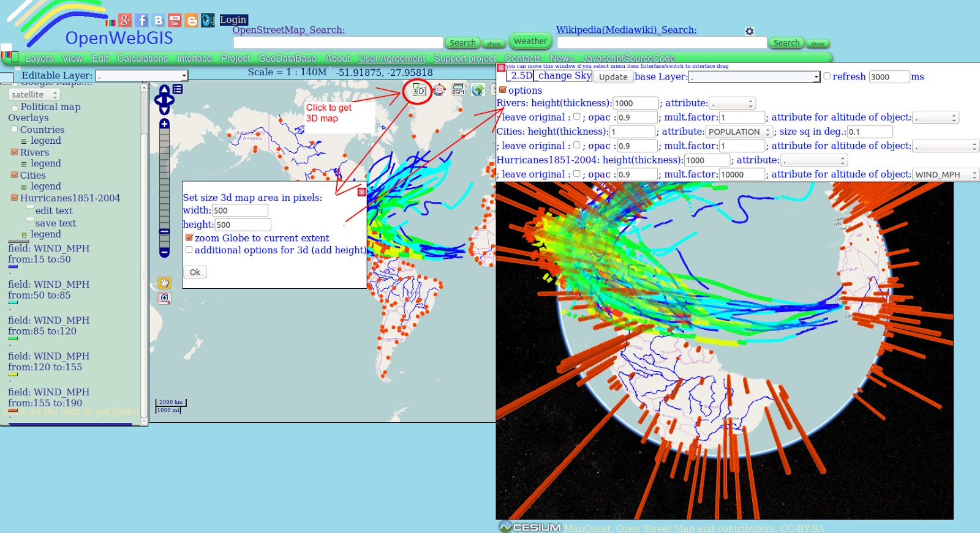This screenshot has width=980, height=533.
Task: Toggle zoom Globe to current extent
Action: (189, 237)
